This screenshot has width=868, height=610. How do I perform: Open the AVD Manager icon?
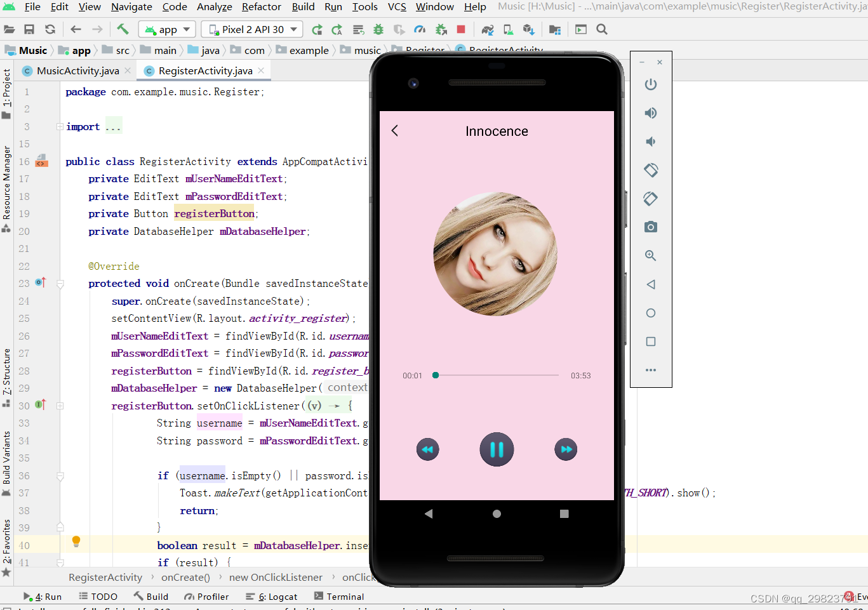click(509, 29)
